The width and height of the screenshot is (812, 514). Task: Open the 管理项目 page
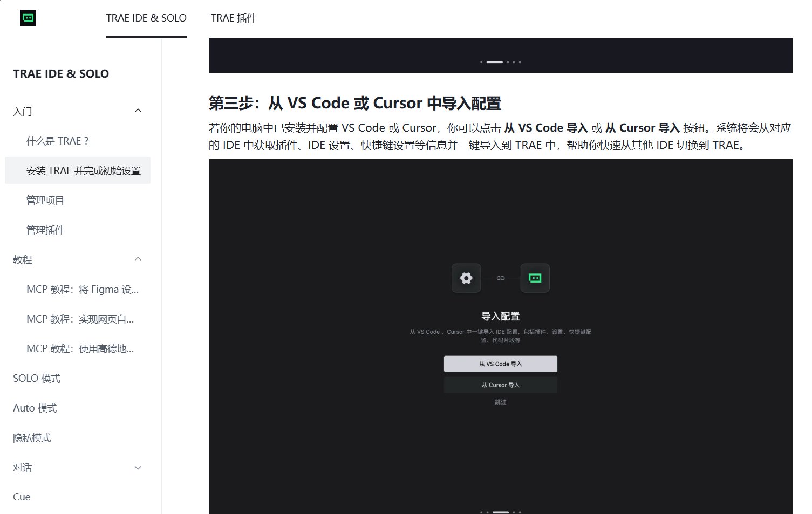tap(45, 201)
